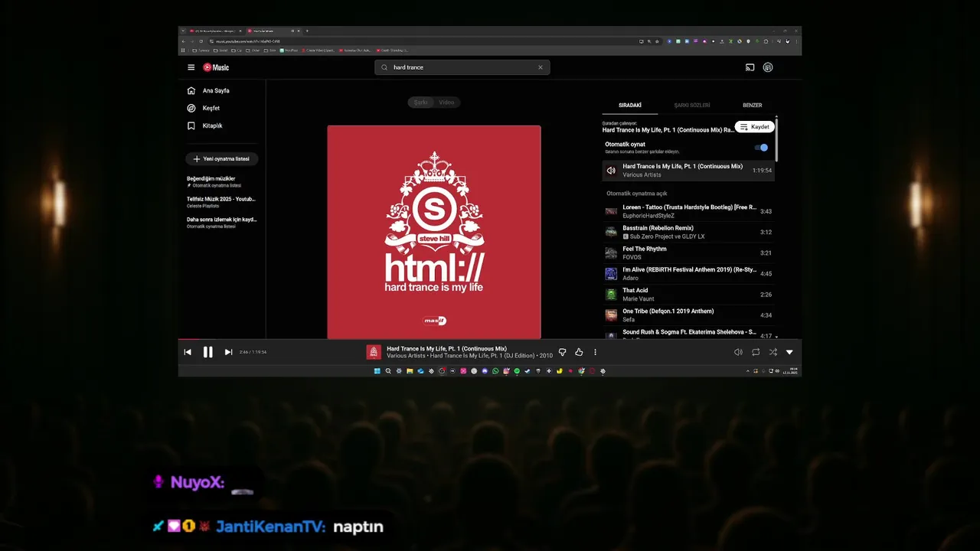The width and height of the screenshot is (980, 551).
Task: Play Loreen - Tattoo from queue
Action: pyautogui.click(x=688, y=211)
